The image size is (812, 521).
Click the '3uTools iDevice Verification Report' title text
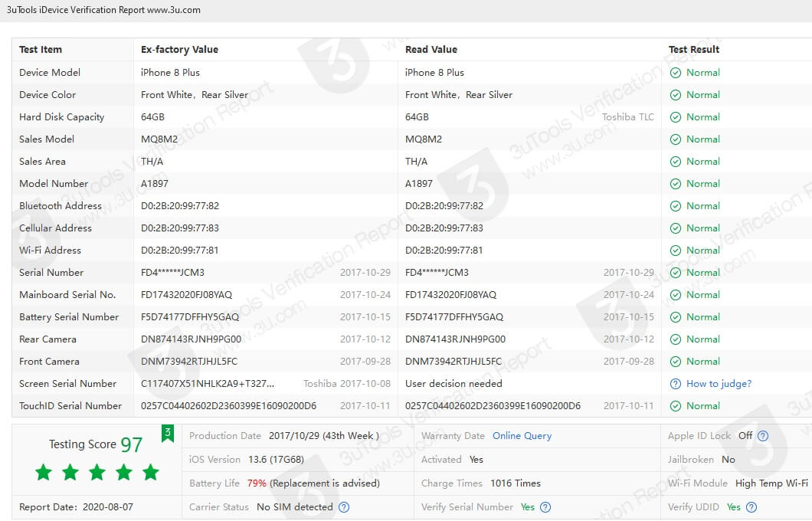click(x=76, y=10)
